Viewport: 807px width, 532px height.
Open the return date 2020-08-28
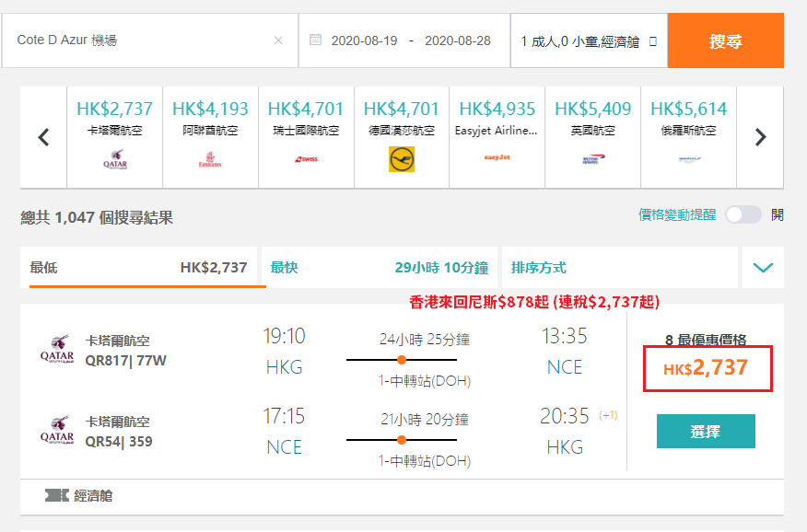[x=458, y=40]
